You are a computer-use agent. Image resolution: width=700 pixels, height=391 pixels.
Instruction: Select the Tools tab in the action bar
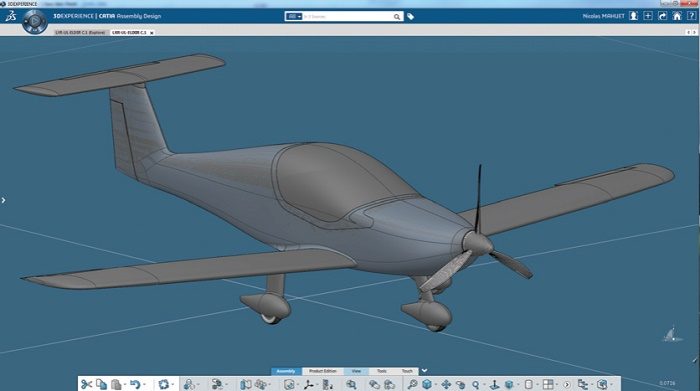click(x=382, y=371)
